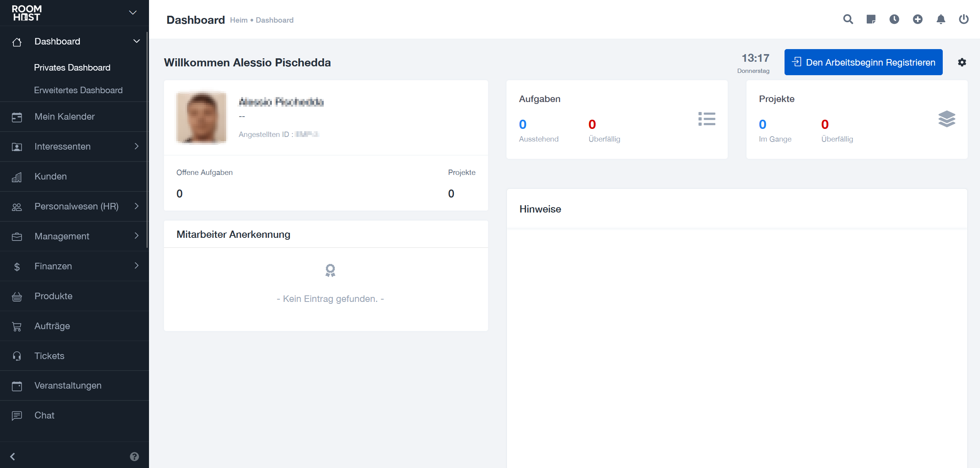The height and width of the screenshot is (468, 980).
Task: Follow the Heim breadcrumb link
Action: click(x=238, y=20)
